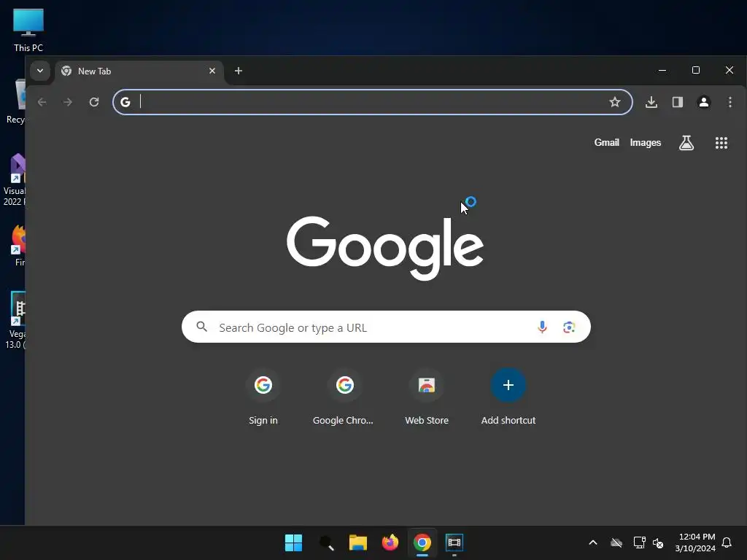Click the muted volume tray icon
This screenshot has height=560, width=747.
[x=659, y=542]
